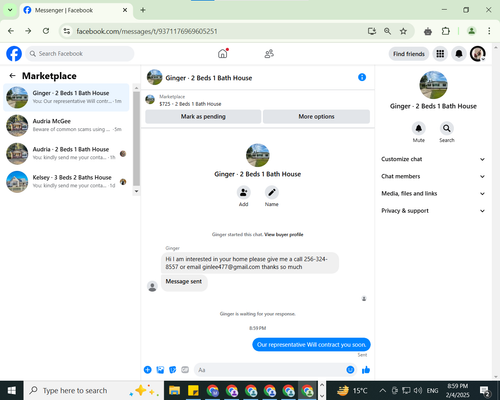Open the $725 marketplace listing link
Image resolution: width=500 pixels, height=400 pixels.
190,104
